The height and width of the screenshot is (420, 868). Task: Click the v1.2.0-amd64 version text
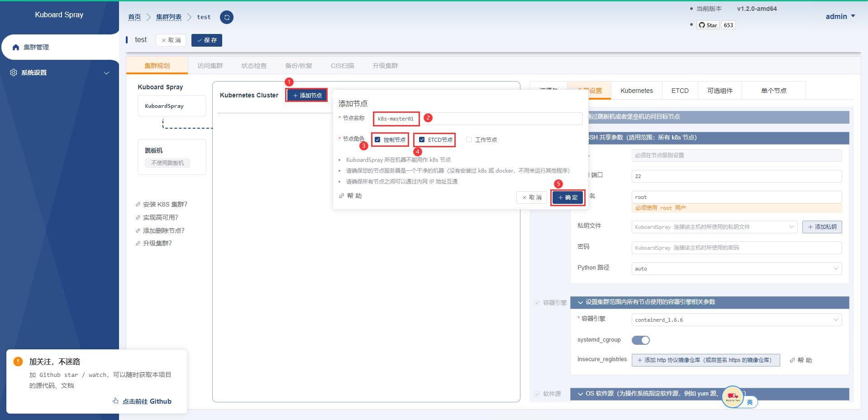(x=757, y=9)
